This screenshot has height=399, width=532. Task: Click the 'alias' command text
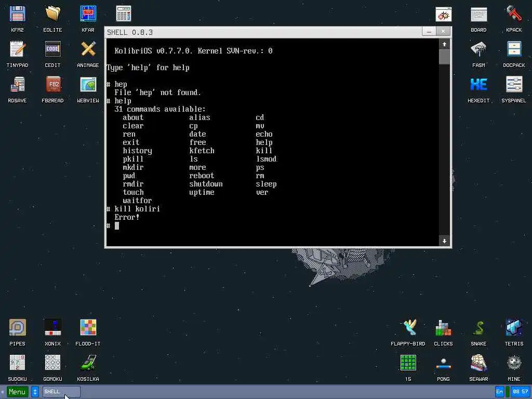click(200, 117)
